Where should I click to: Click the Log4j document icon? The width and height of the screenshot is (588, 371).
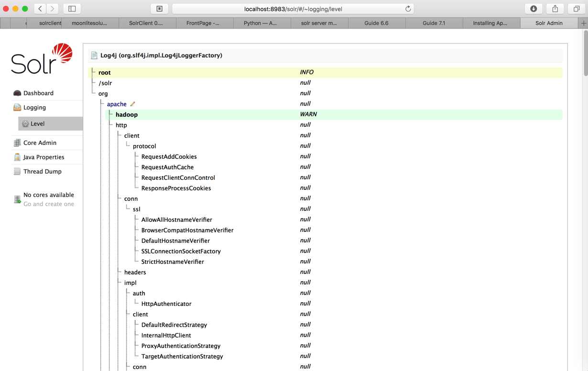pos(94,55)
